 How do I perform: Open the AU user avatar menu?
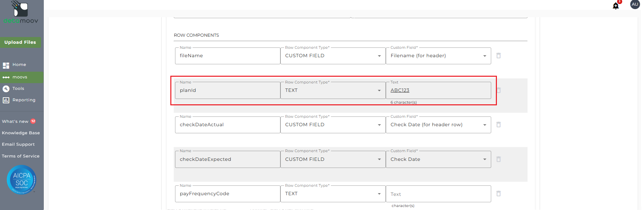tap(635, 4)
